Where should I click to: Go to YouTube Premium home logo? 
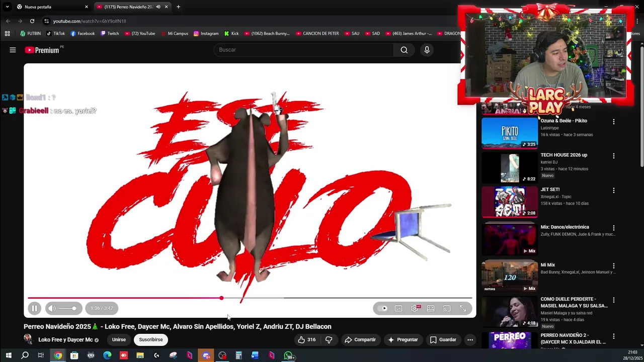click(x=42, y=50)
